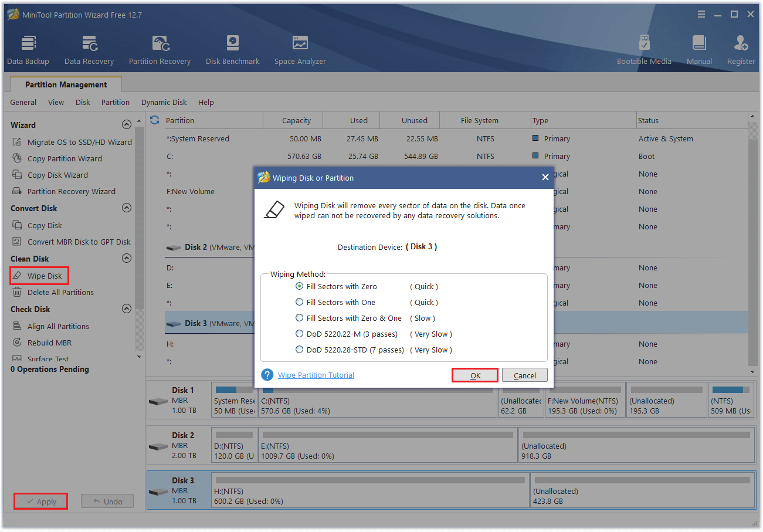Screen dimensions: 763x532
Task: Click partition list scroll down arrow
Action: 752,372
